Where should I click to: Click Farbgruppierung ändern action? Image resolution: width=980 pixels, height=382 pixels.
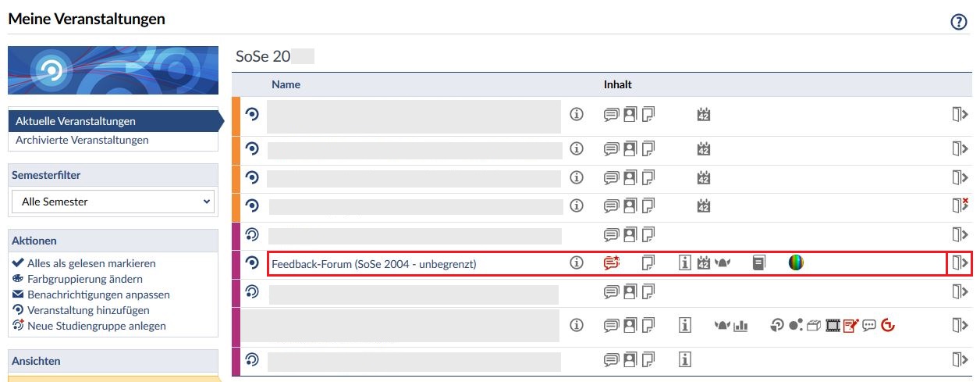click(84, 279)
